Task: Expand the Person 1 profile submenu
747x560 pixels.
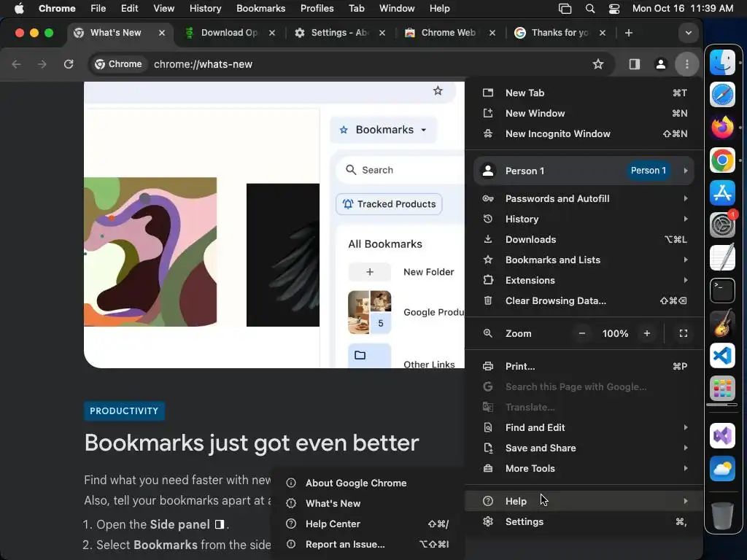Action: click(x=584, y=171)
